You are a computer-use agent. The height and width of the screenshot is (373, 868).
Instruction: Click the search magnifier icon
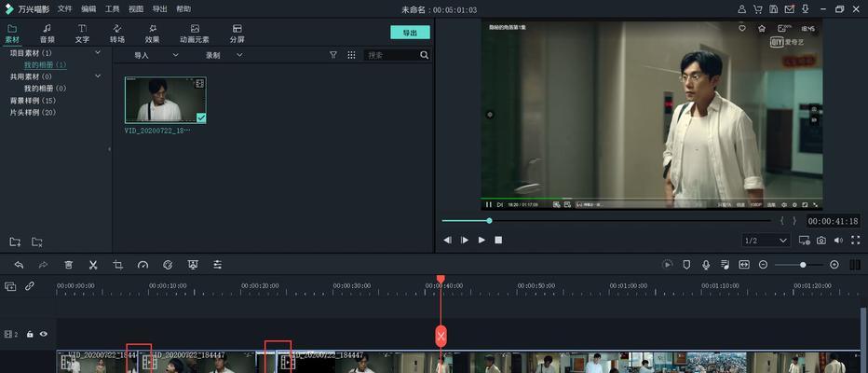[424, 55]
